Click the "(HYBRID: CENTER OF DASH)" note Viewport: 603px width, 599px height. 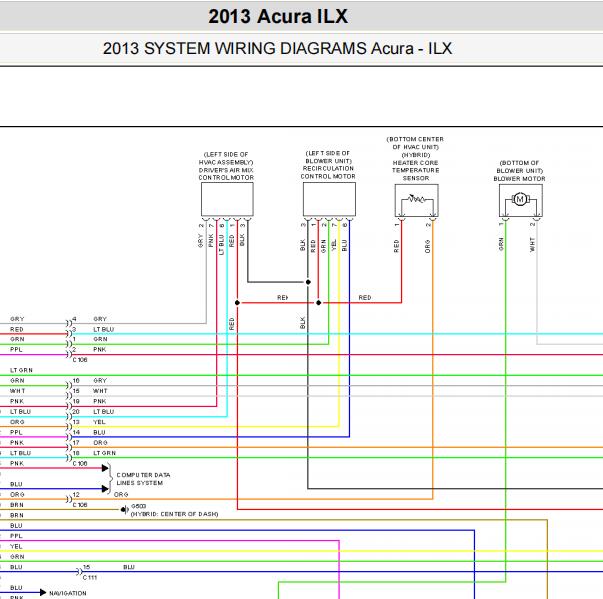tap(175, 514)
